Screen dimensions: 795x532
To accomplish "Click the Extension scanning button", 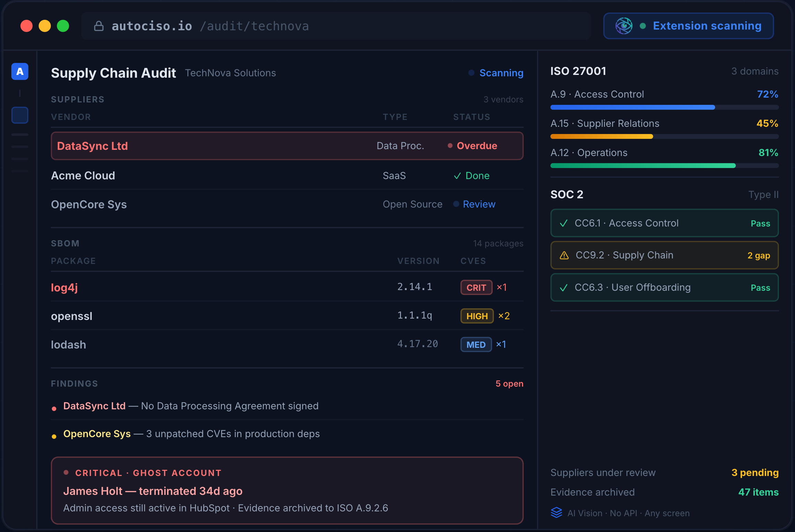I will 688,26.
